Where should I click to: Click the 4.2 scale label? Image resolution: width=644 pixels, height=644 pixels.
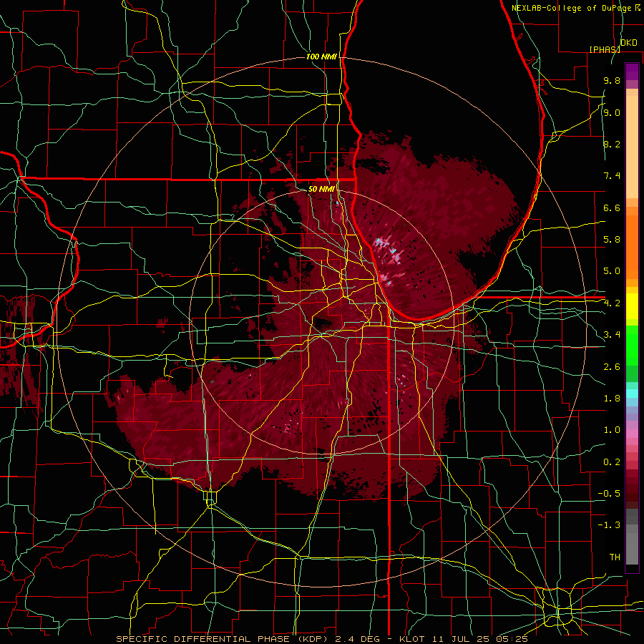pos(612,303)
